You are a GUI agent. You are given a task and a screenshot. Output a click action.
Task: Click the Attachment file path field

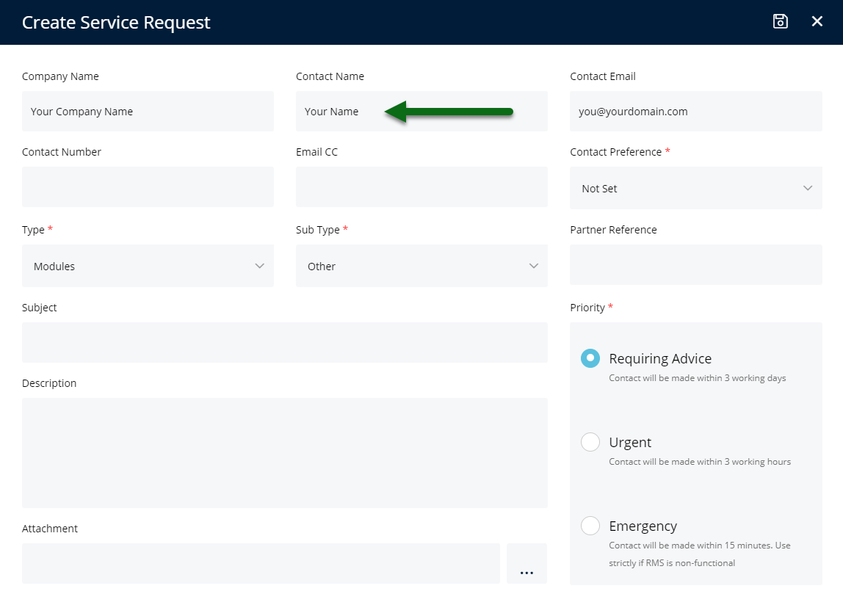coord(261,563)
